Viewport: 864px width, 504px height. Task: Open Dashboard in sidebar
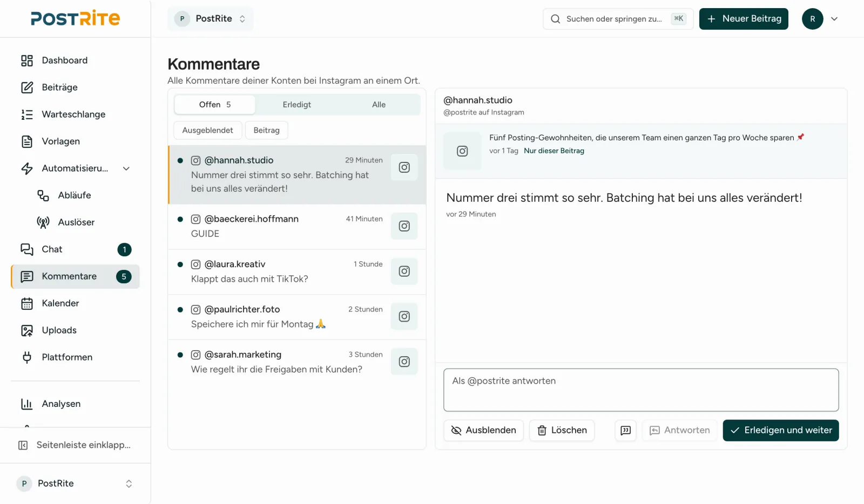click(x=75, y=60)
